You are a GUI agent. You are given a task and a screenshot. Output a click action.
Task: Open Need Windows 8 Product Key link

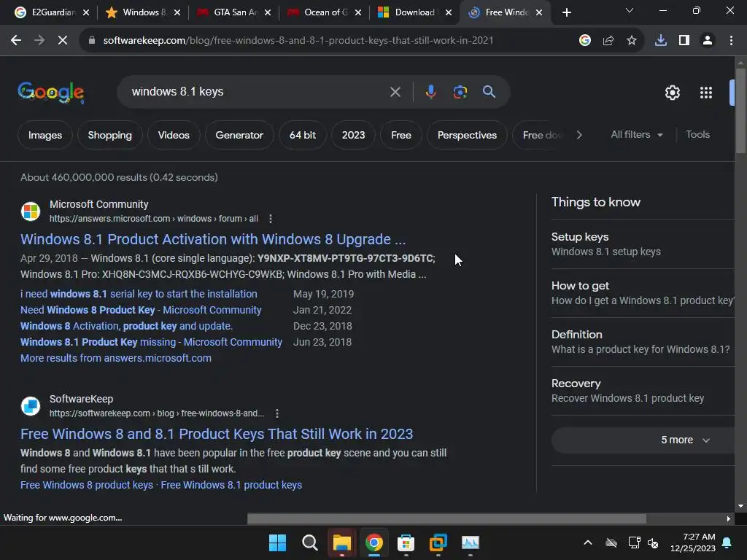pos(141,310)
